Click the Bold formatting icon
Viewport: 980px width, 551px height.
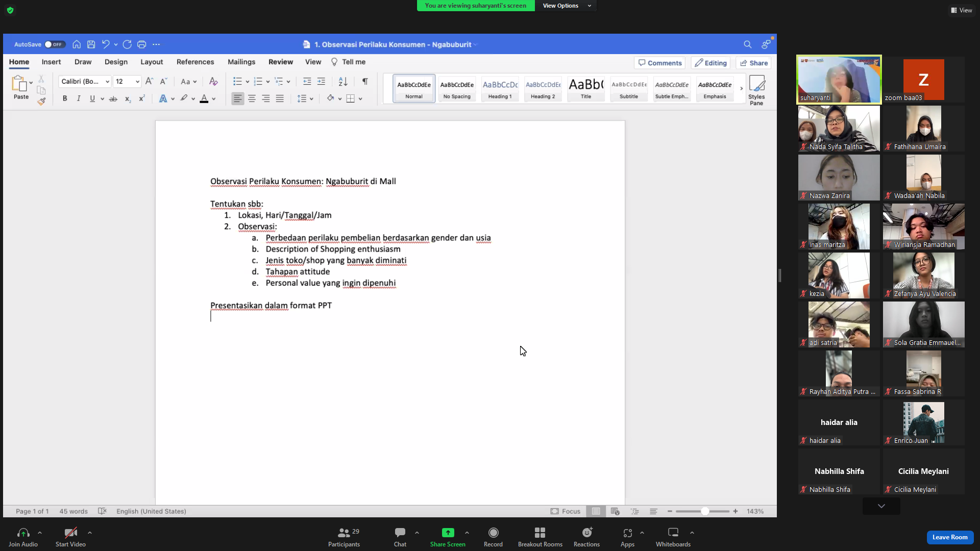65,98
